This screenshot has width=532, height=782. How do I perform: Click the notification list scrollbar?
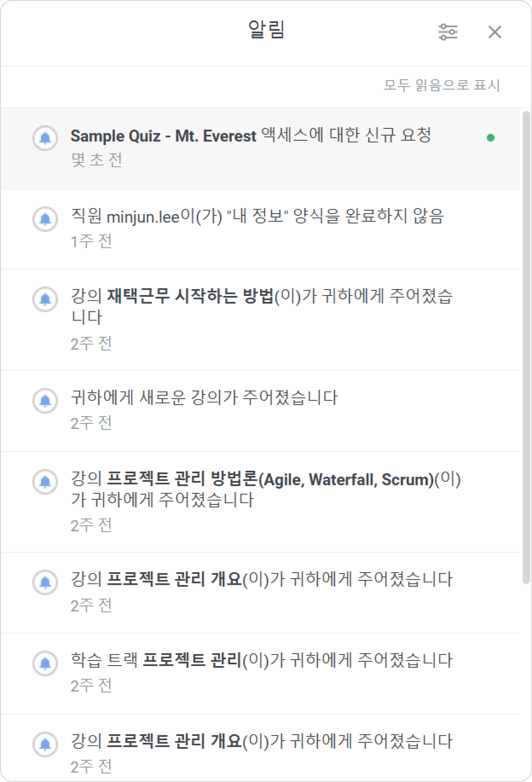(x=526, y=348)
